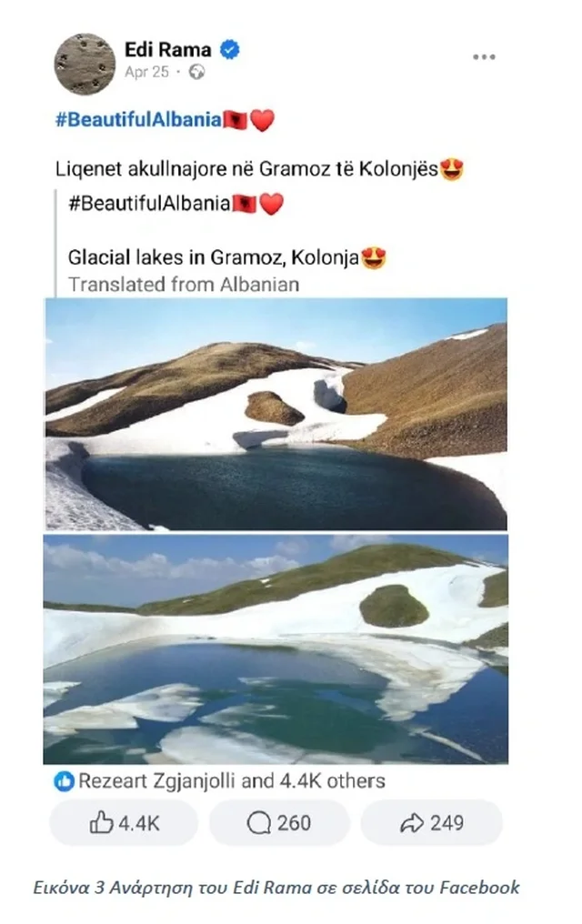Open Edi Rama's name link

pos(168,49)
